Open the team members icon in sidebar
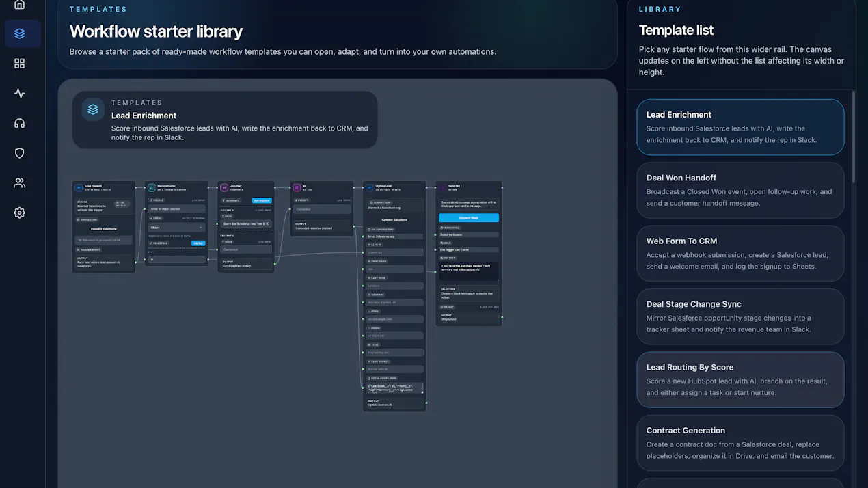The image size is (868, 488). pos(19,182)
